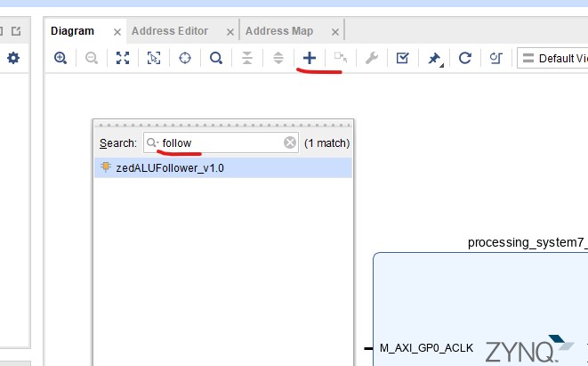
Task: Open diagram search via magnifier icon
Action: [x=216, y=58]
